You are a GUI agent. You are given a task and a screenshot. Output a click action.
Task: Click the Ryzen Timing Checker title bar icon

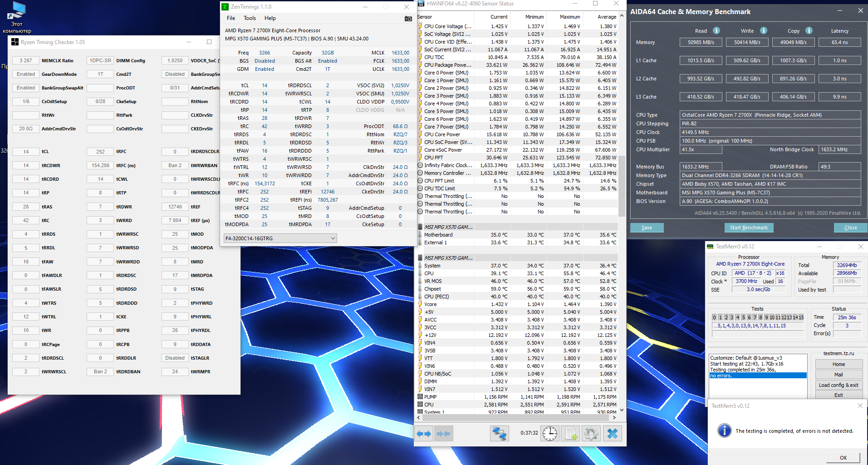pos(15,42)
